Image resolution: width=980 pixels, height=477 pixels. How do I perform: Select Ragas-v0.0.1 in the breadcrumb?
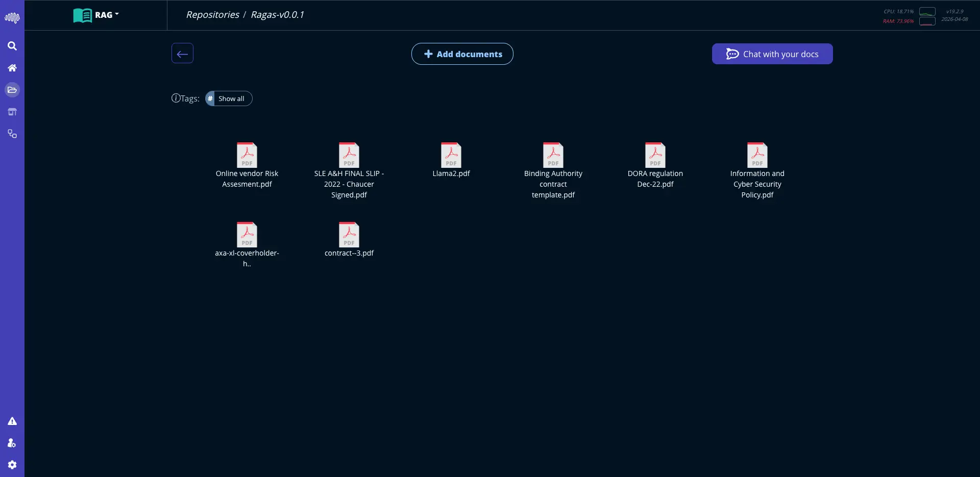pyautogui.click(x=278, y=15)
